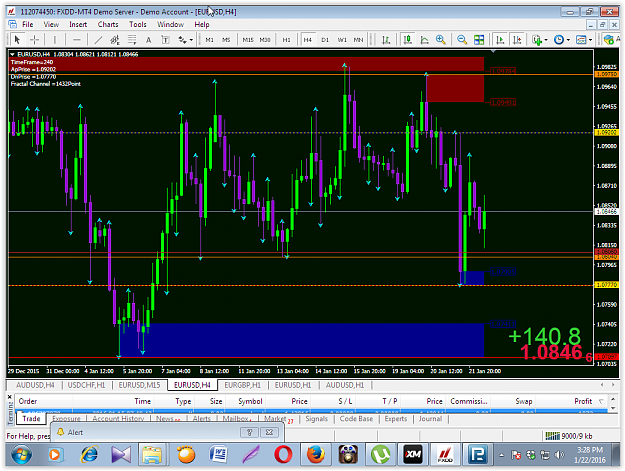The height and width of the screenshot is (471, 625).
Task: Switch chart to H1 timeframe
Action: click(x=286, y=39)
